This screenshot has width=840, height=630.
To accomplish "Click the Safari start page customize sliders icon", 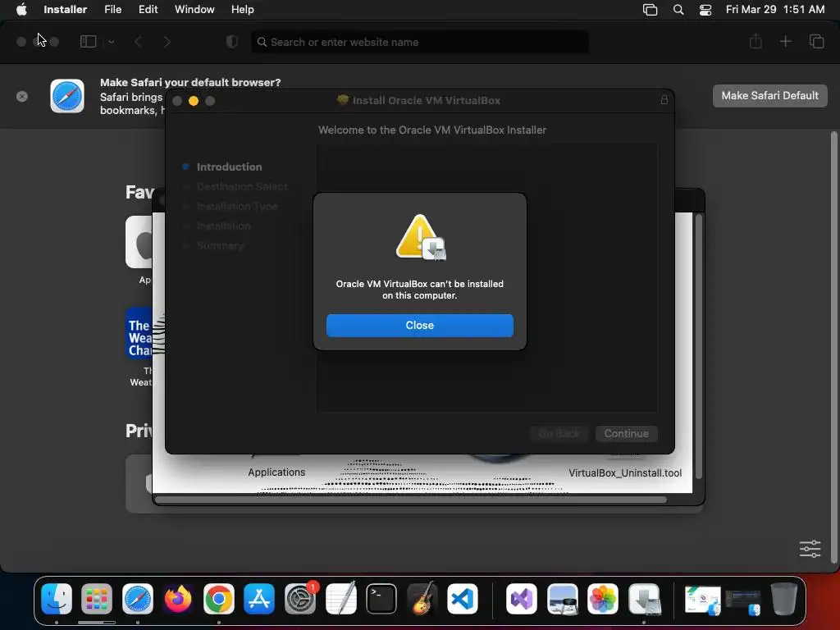I will tap(810, 549).
